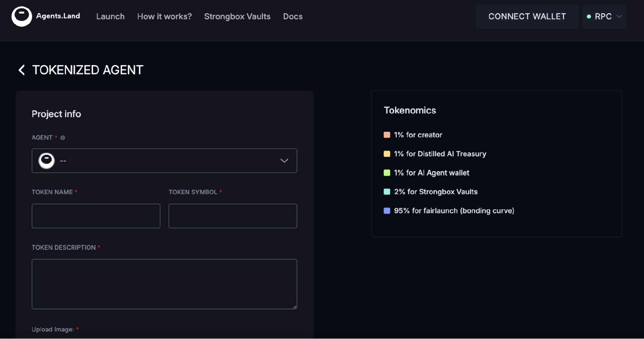Click the CONNECT WALLET button
Image resolution: width=644 pixels, height=339 pixels.
click(527, 16)
